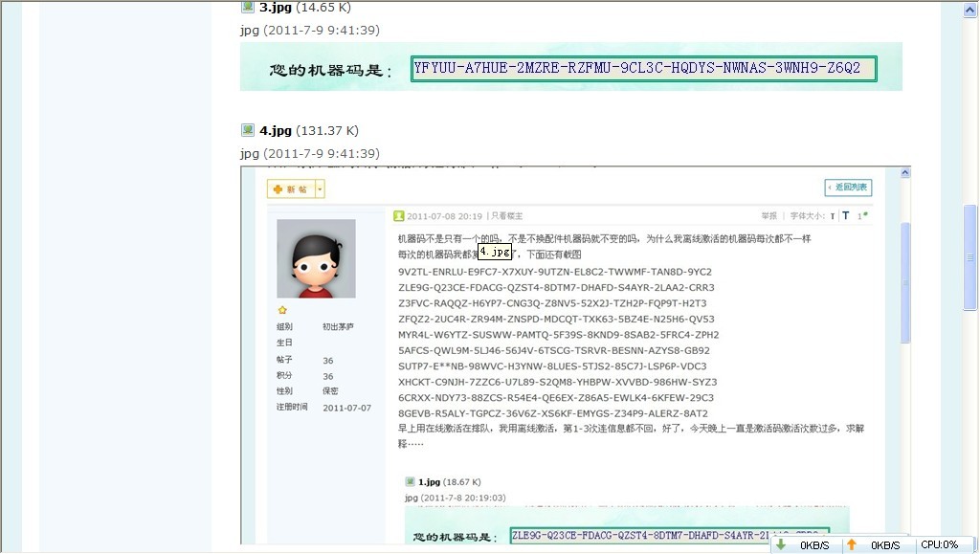Open the 3.jpg attachment link

point(276,8)
